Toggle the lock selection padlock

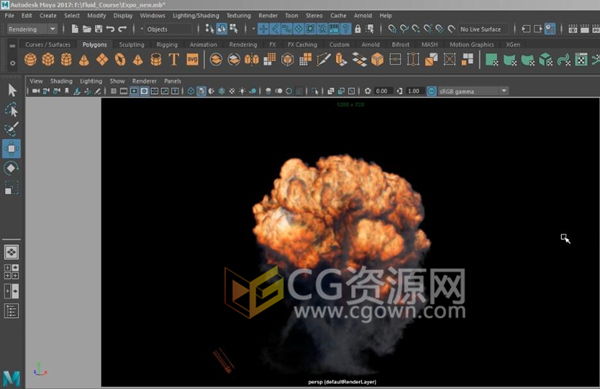coord(358,29)
